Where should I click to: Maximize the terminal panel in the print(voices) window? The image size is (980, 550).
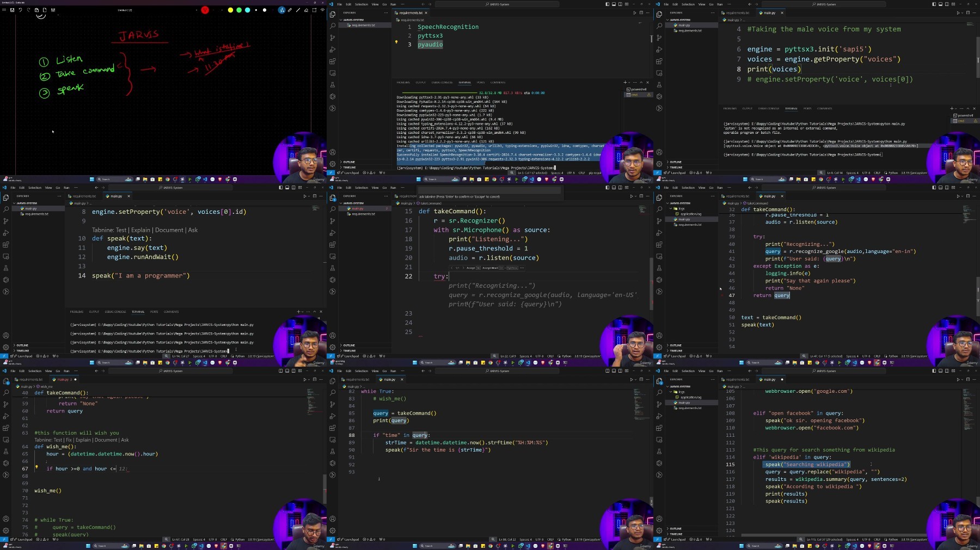(x=968, y=108)
